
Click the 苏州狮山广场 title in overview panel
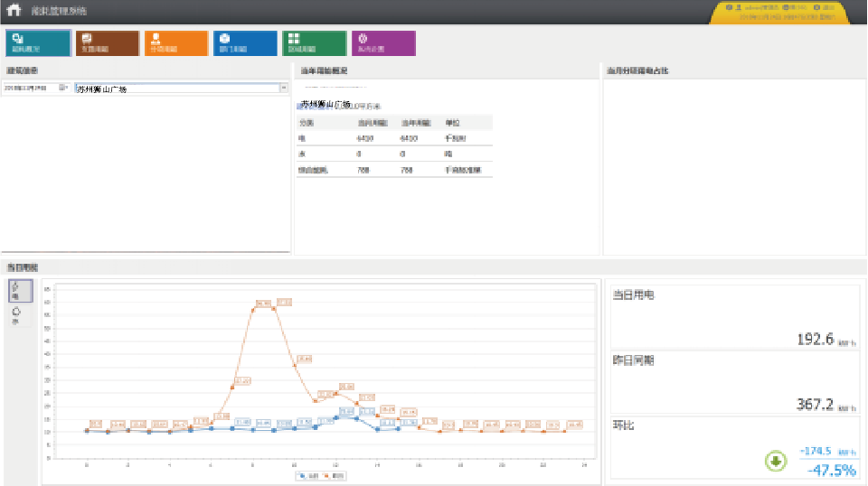click(x=325, y=104)
